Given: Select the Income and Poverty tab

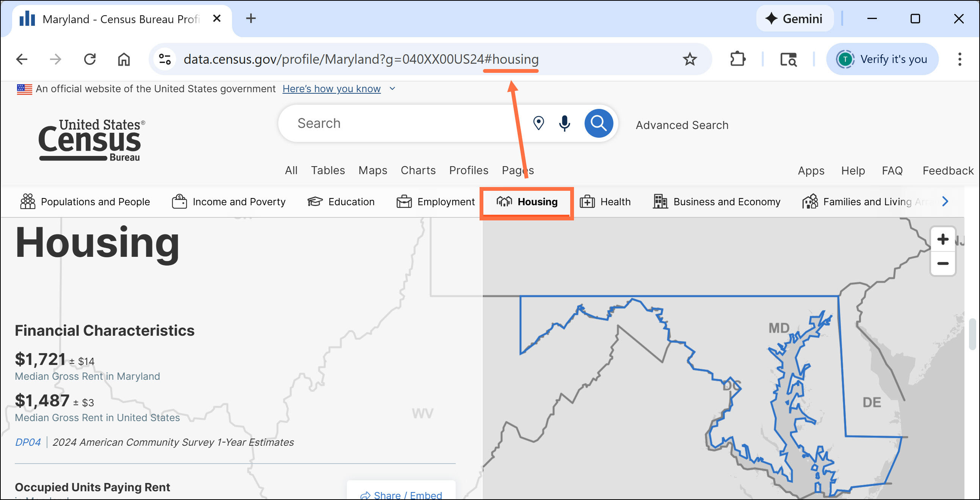Looking at the screenshot, I should pyautogui.click(x=229, y=202).
